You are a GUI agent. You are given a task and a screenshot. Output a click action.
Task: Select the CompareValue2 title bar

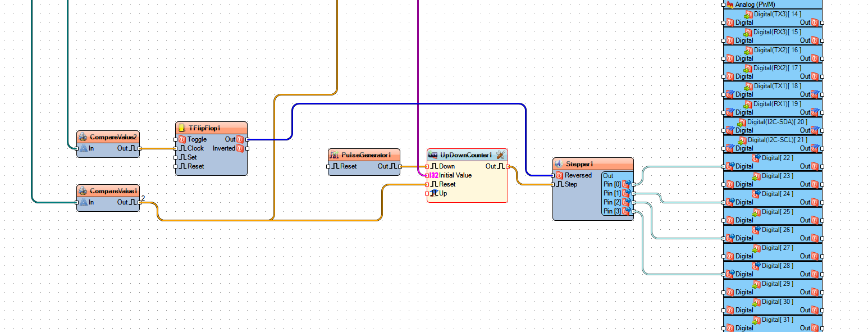(x=108, y=137)
